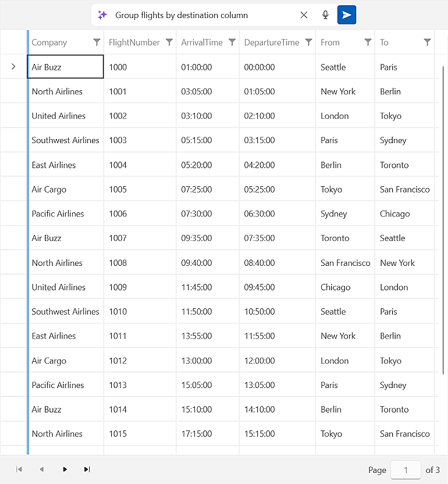This screenshot has height=484, width=448.
Task: Sort by the FlightNumber column header
Action: [134, 42]
